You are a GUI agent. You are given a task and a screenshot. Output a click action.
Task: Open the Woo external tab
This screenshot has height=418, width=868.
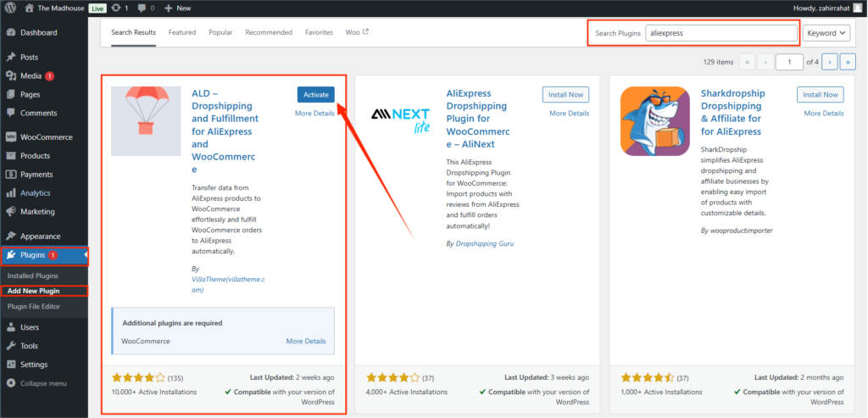(x=357, y=33)
